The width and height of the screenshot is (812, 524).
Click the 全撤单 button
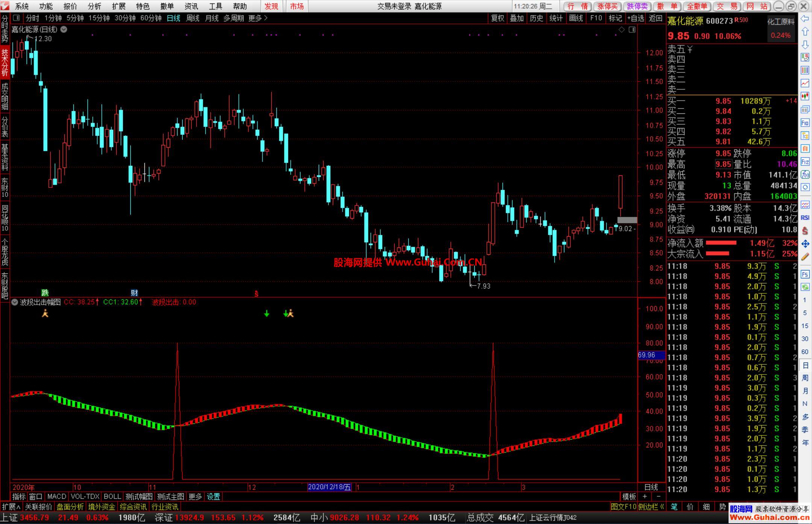(x=697, y=6)
